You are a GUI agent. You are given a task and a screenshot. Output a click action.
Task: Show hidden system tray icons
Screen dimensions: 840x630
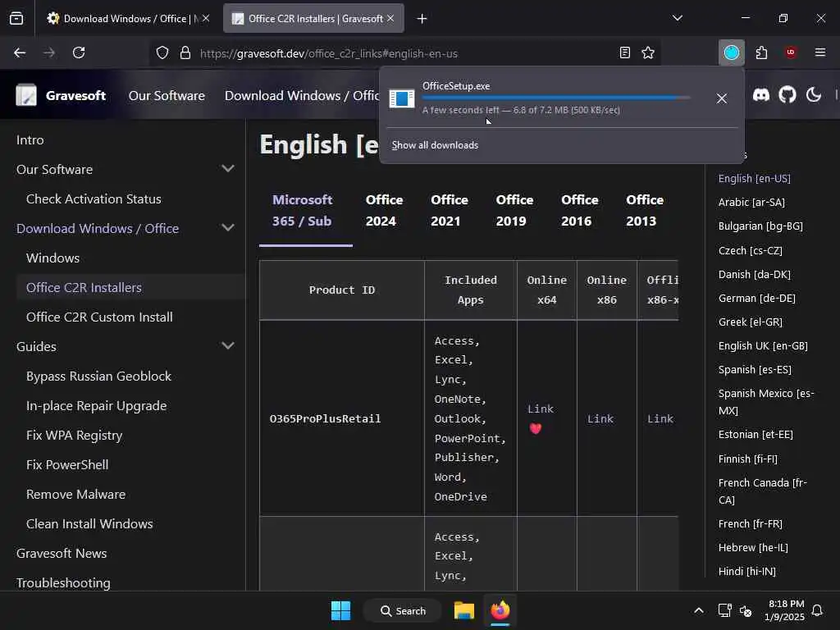tap(699, 610)
